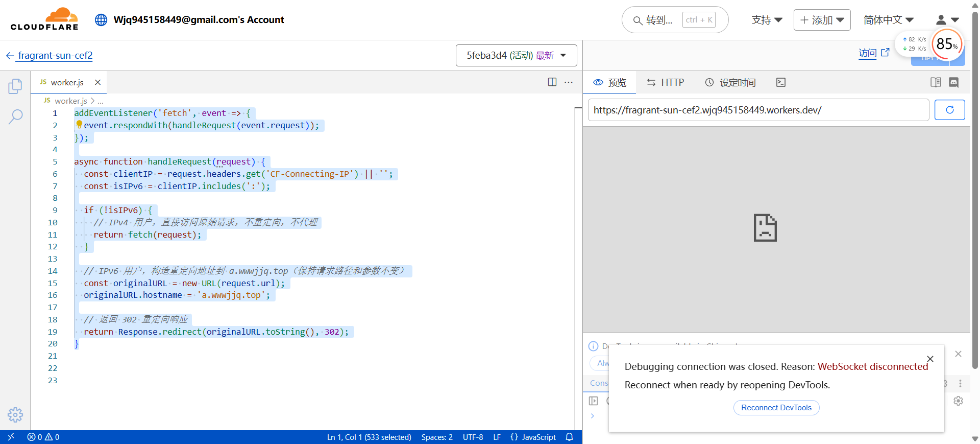Click the notifications bell in status bar
The height and width of the screenshot is (444, 980).
570,437
